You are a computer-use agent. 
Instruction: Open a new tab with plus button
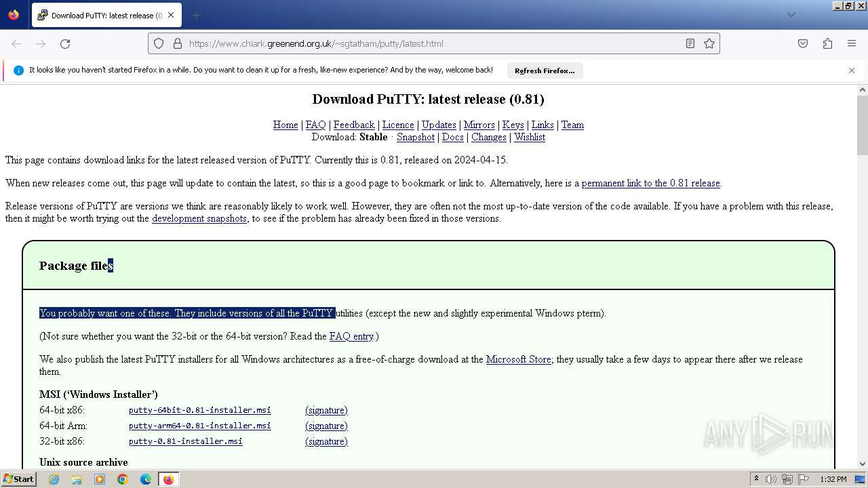(196, 15)
